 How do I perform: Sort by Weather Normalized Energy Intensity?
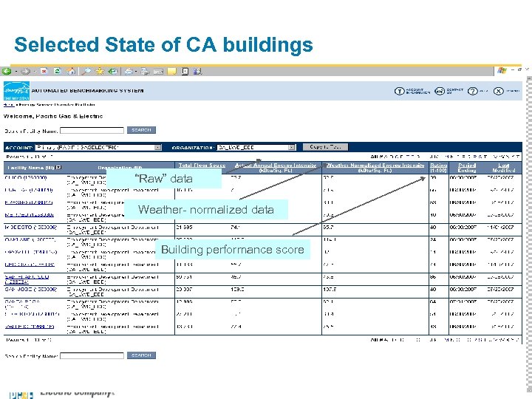click(375, 168)
